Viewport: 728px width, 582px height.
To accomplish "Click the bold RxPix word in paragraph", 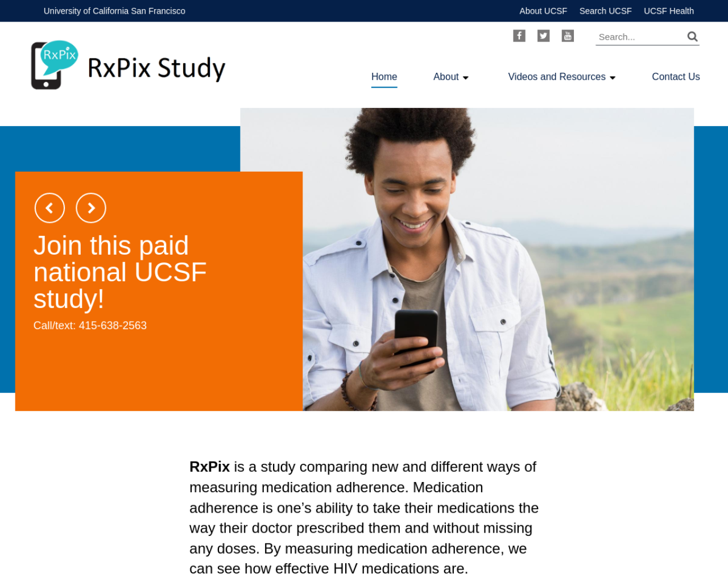I will pyautogui.click(x=209, y=467).
